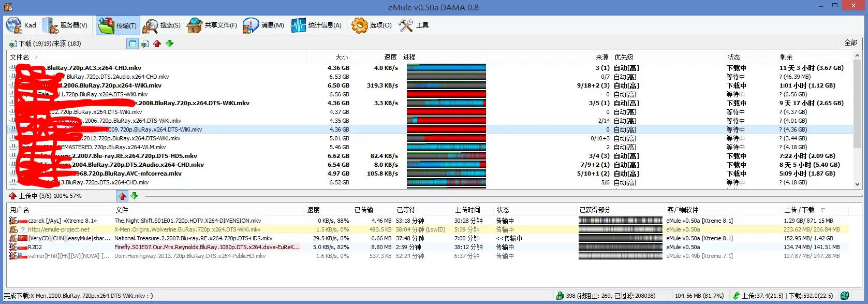This screenshot has width=868, height=304.
Task: Click the 上传中 (3/5) upload pane label icon
Action: click(x=12, y=196)
